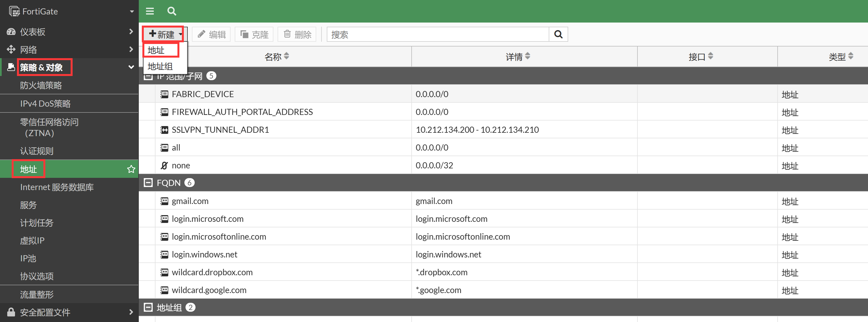Click the 仪表板 dashboard gauge icon
The height and width of the screenshot is (322, 868).
pos(11,32)
